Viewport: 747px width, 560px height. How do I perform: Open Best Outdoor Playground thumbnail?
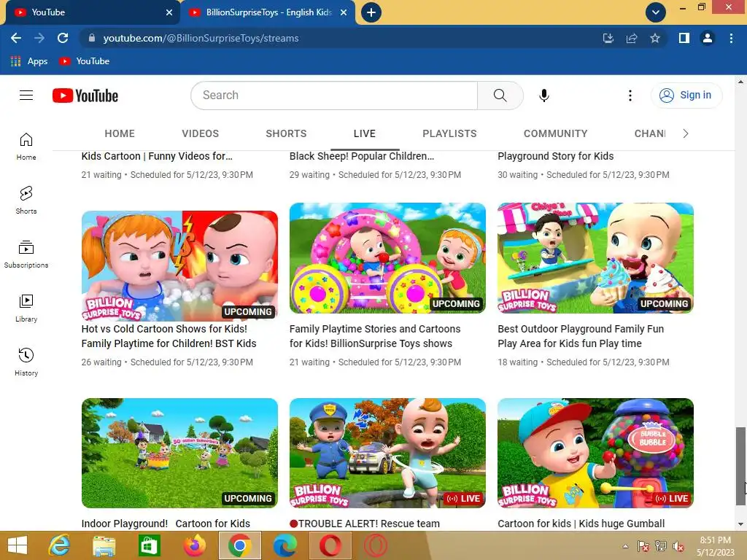click(x=595, y=258)
